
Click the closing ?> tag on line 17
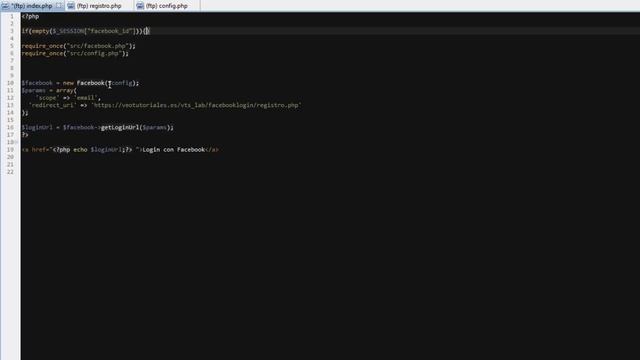click(x=25, y=135)
